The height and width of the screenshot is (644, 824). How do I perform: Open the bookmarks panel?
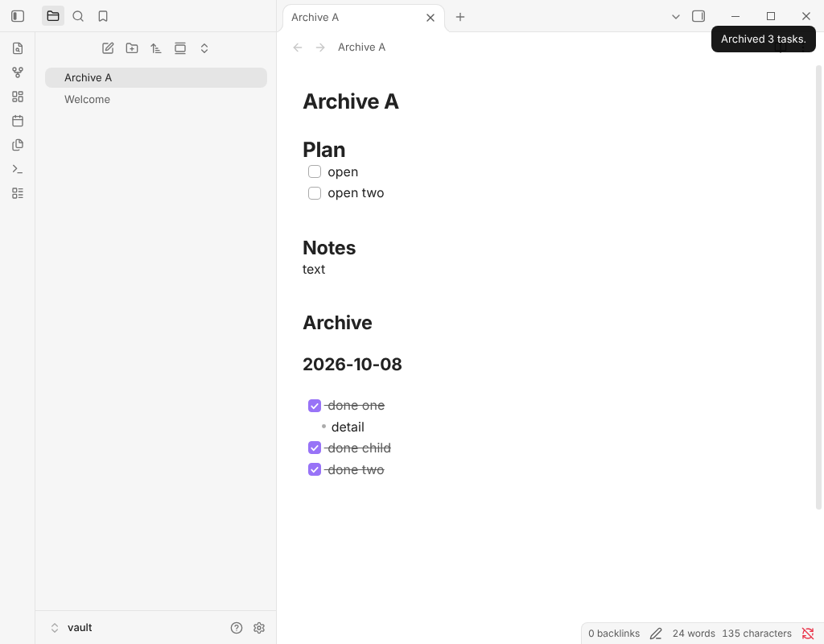pos(103,16)
